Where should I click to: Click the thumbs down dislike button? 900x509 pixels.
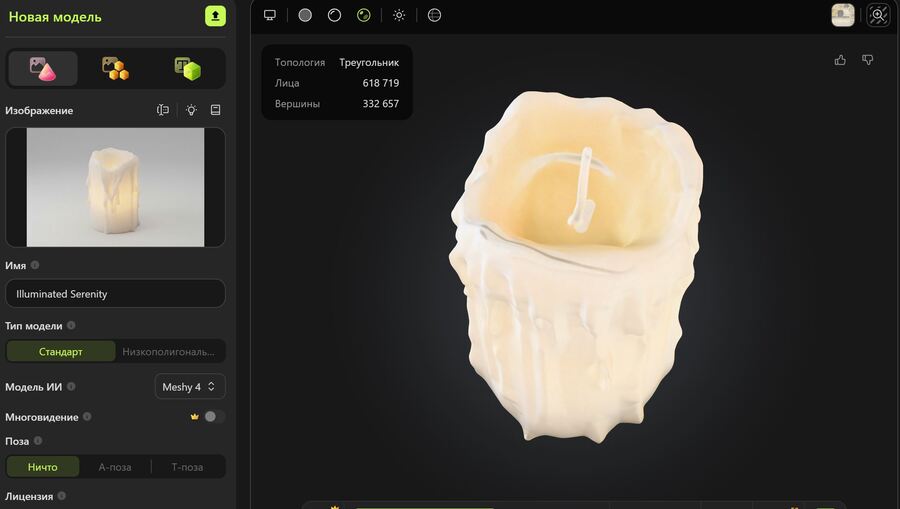[x=868, y=60]
